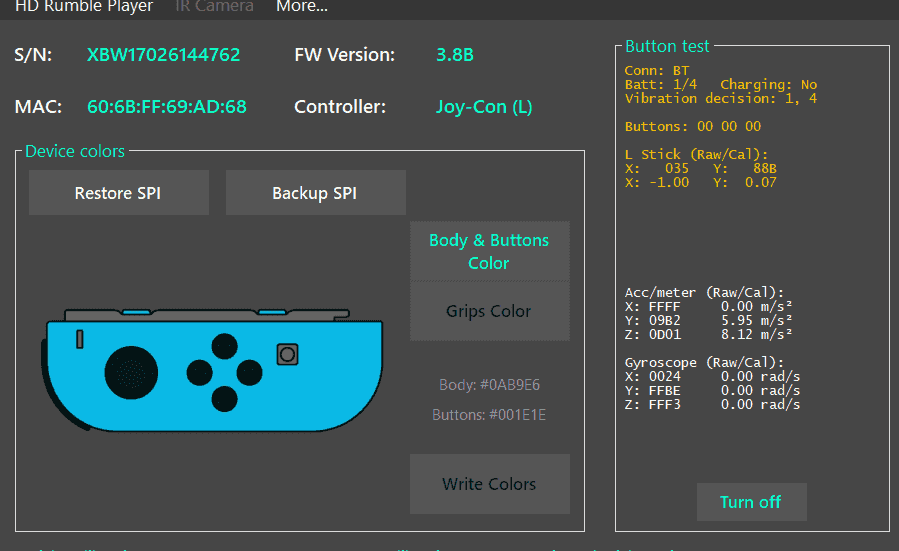
Task: Click the Buttons: #001E1E color text
Action: [x=489, y=415]
